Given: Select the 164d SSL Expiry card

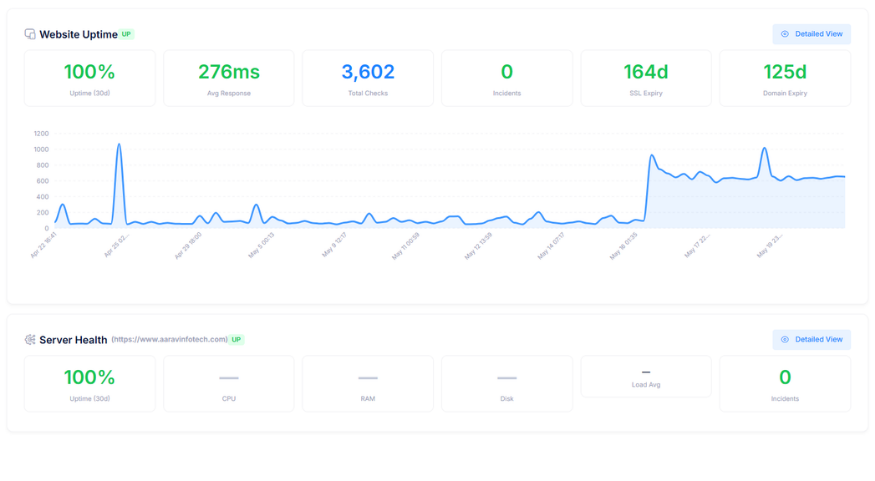Looking at the screenshot, I should pos(646,78).
